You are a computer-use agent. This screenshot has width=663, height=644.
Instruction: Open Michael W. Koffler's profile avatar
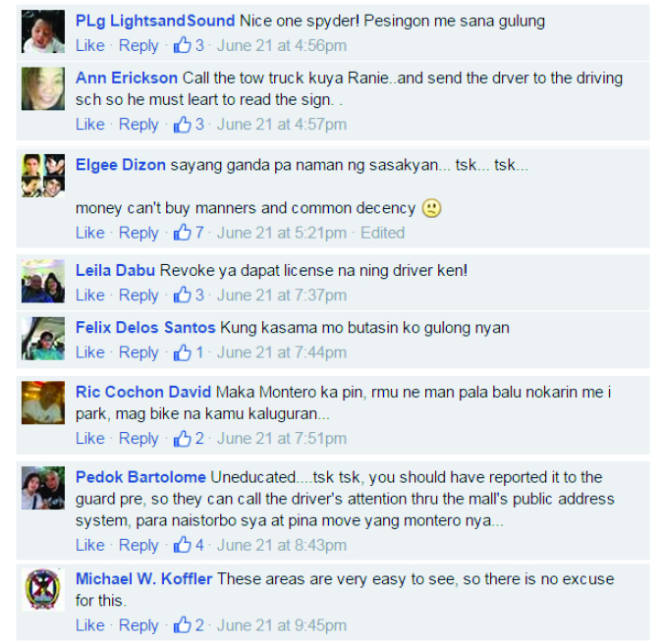[43, 589]
